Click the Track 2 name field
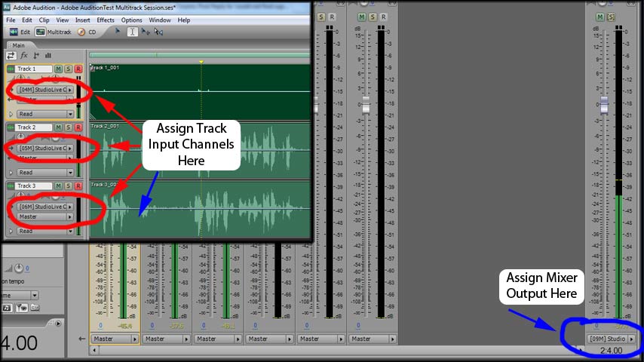The image size is (644, 362). pos(34,127)
